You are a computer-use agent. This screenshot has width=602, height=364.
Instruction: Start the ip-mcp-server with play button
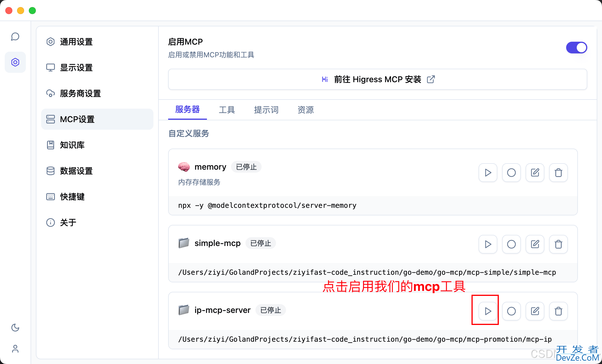click(488, 311)
